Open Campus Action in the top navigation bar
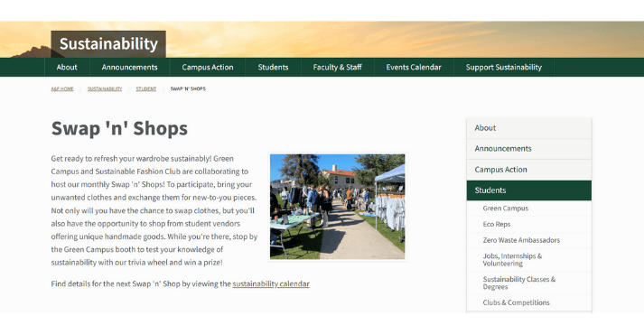644x334 pixels. (x=208, y=68)
